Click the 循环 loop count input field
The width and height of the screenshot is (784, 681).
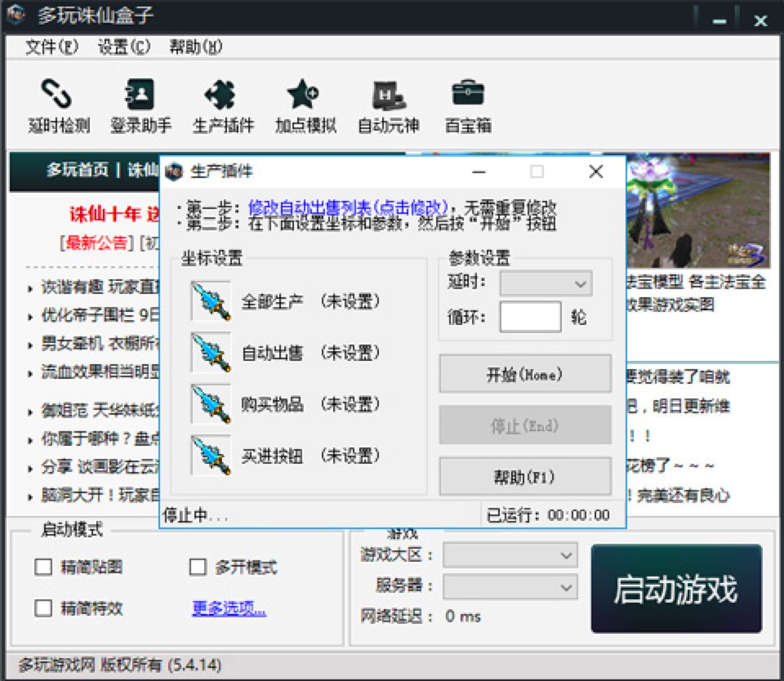click(530, 317)
